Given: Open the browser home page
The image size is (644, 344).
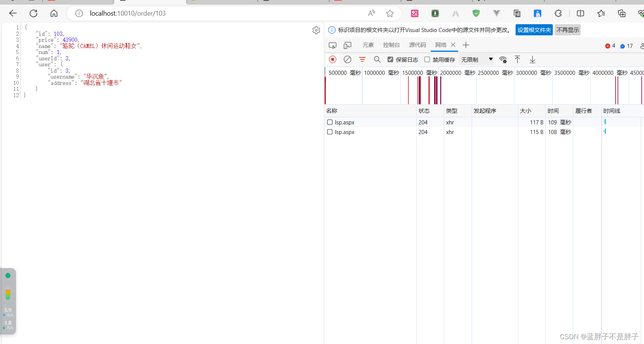Looking at the screenshot, I should click(54, 13).
